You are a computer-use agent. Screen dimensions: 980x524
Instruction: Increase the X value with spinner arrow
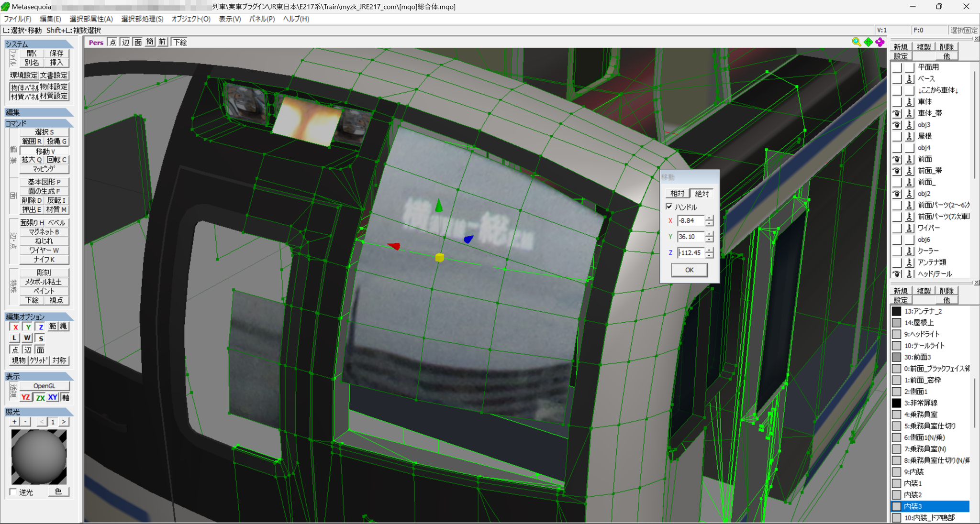(709, 218)
